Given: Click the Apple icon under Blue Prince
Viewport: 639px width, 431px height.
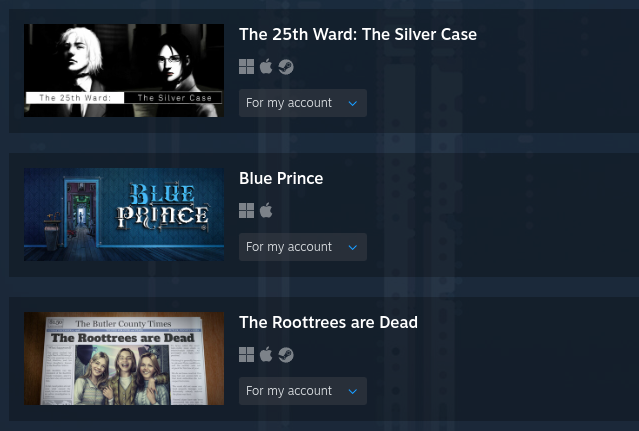Looking at the screenshot, I should tap(266, 210).
